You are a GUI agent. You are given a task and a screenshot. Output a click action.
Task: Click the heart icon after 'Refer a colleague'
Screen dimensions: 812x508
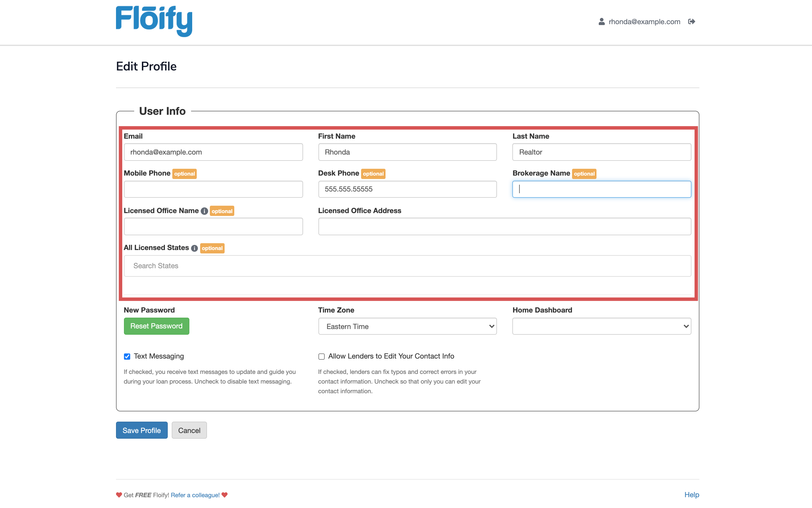point(225,495)
